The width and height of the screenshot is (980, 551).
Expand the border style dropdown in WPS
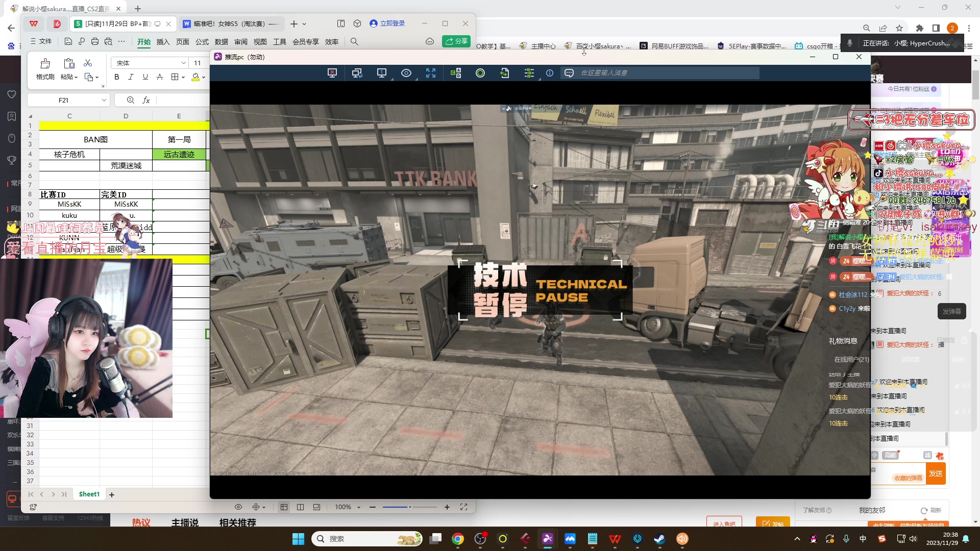(182, 77)
